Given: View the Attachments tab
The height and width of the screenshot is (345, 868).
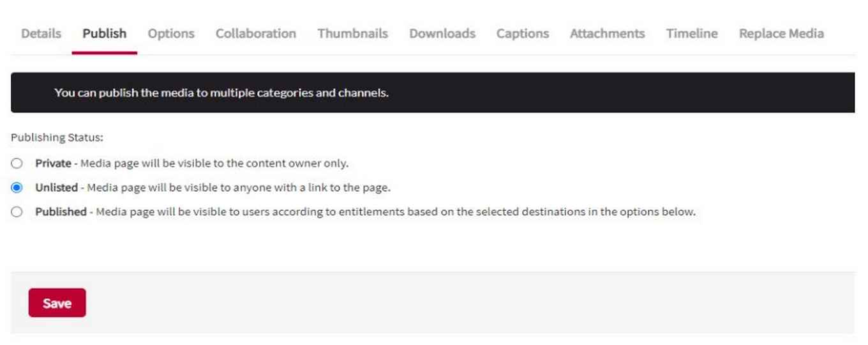Looking at the screenshot, I should point(607,34).
